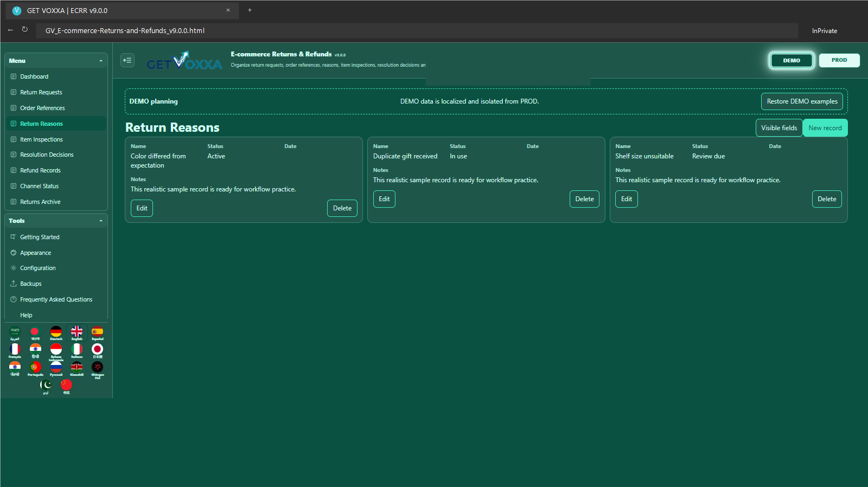Viewport: 868px width, 487px height.
Task: Collapse the Tools section
Action: click(x=56, y=221)
